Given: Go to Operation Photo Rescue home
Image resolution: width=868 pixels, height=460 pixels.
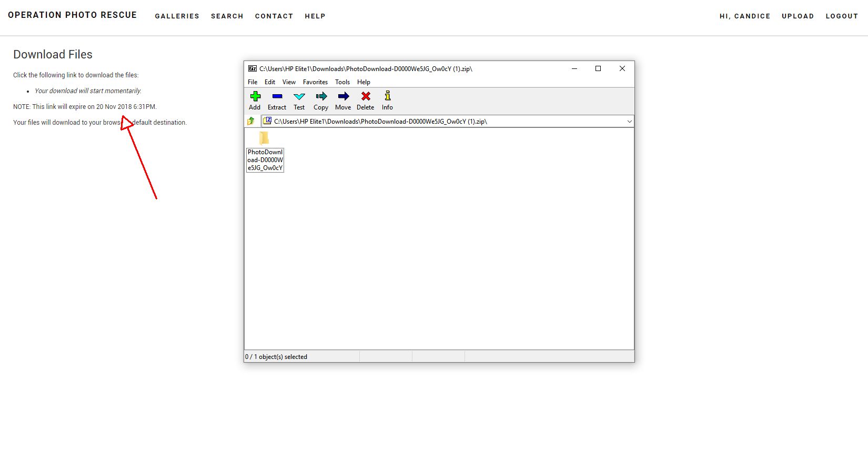Looking at the screenshot, I should (72, 15).
